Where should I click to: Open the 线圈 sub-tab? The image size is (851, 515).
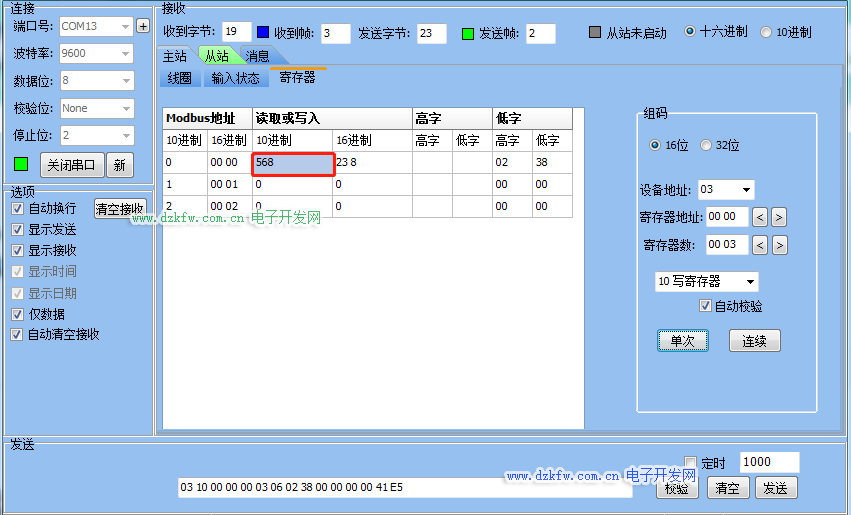[x=180, y=78]
